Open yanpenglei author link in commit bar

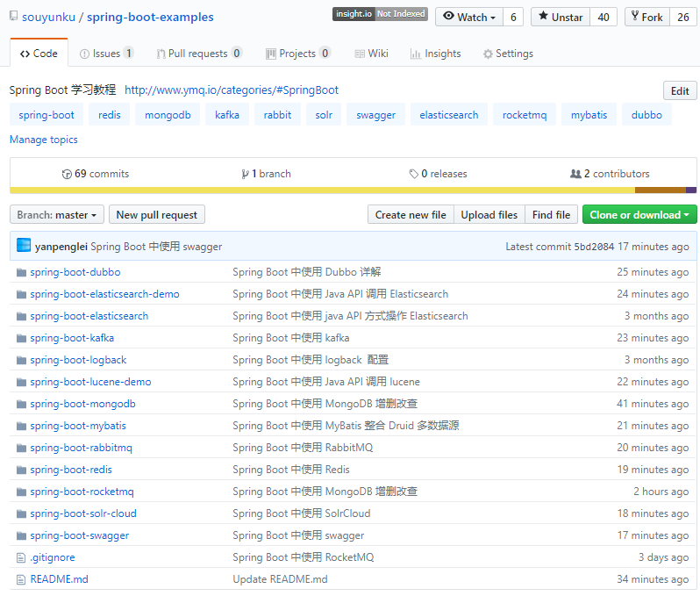click(61, 247)
